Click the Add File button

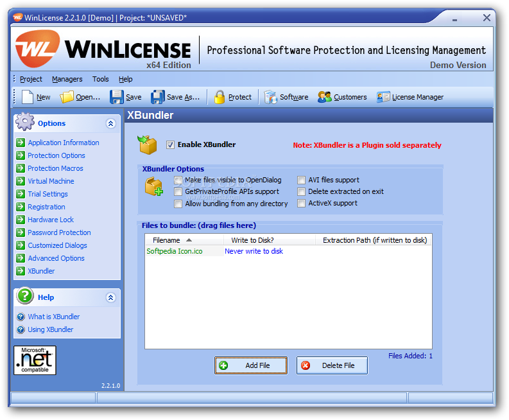251,365
